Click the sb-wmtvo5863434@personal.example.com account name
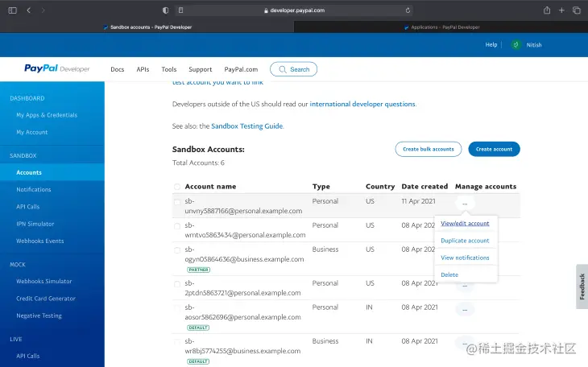 pos(245,230)
